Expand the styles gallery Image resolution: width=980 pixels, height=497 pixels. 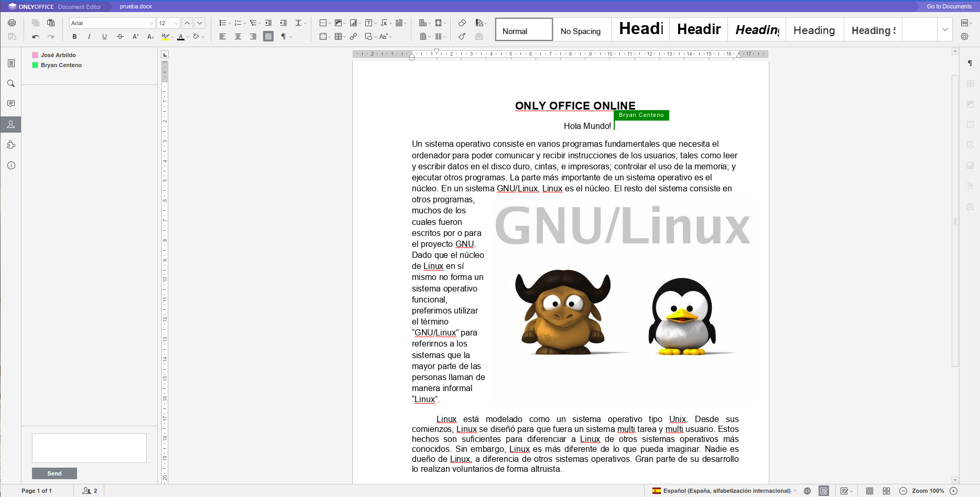(945, 30)
